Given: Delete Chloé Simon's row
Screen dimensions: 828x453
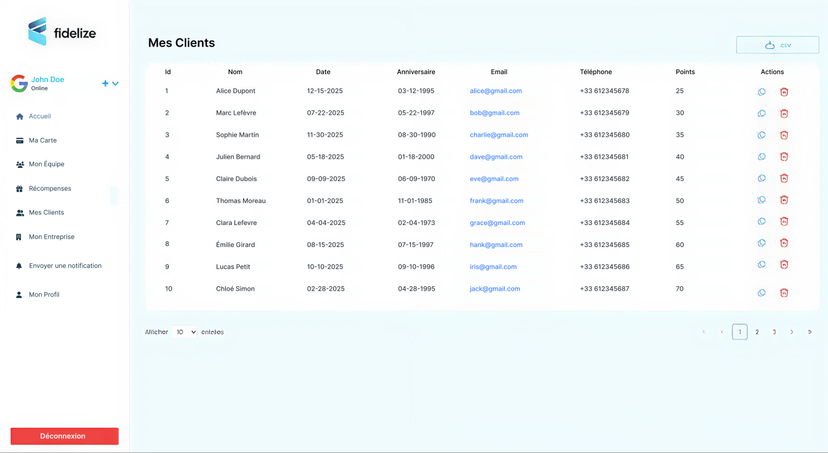Looking at the screenshot, I should 784,293.
